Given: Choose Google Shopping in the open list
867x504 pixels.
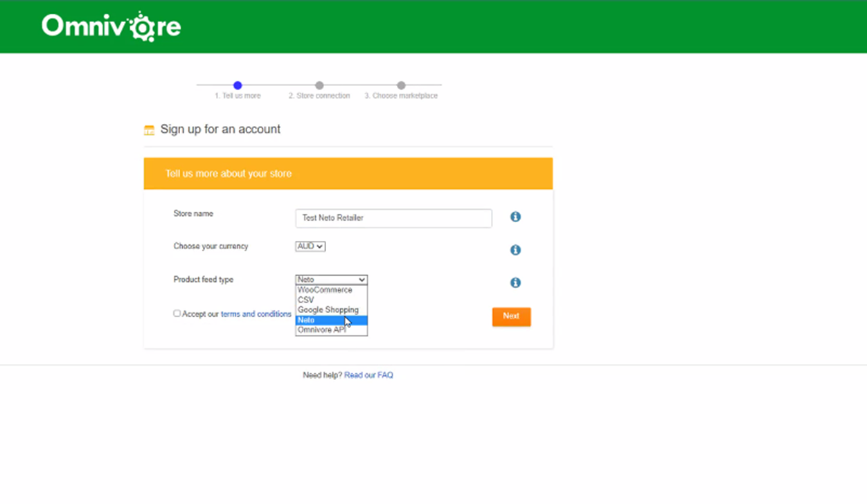Looking at the screenshot, I should click(328, 309).
